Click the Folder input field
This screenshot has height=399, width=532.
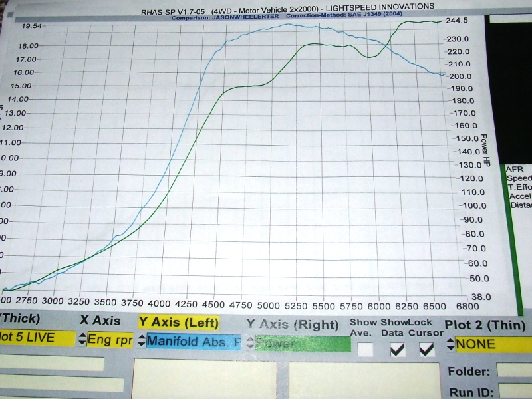point(514,370)
